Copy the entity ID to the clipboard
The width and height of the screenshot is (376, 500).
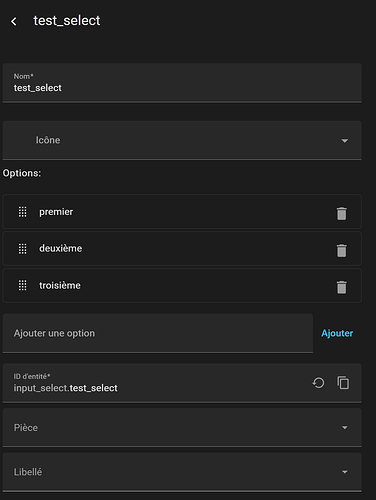click(x=343, y=383)
